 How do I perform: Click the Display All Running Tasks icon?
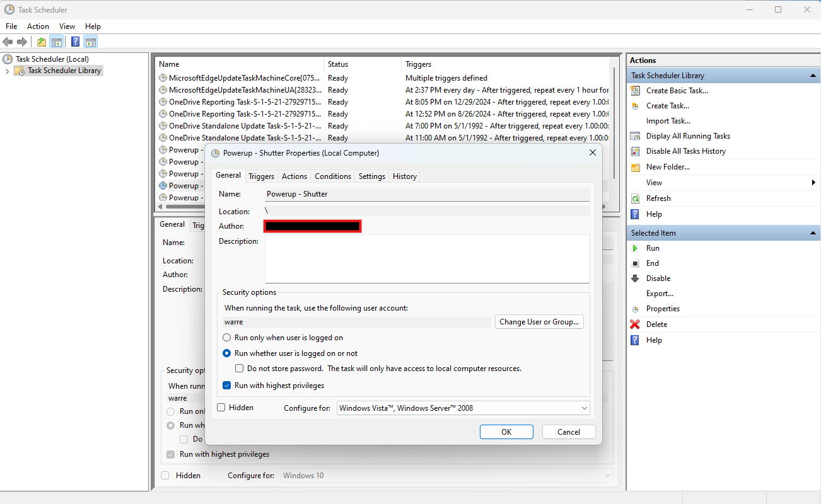pos(635,136)
